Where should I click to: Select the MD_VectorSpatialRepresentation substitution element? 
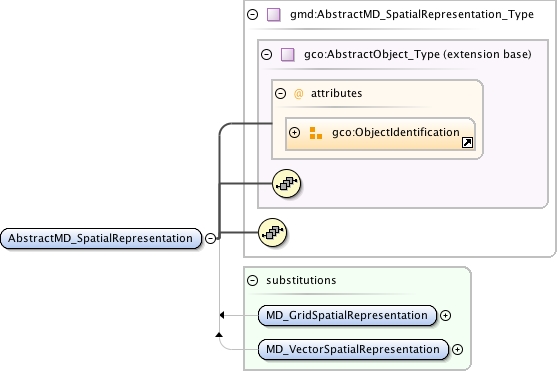pyautogui.click(x=353, y=350)
